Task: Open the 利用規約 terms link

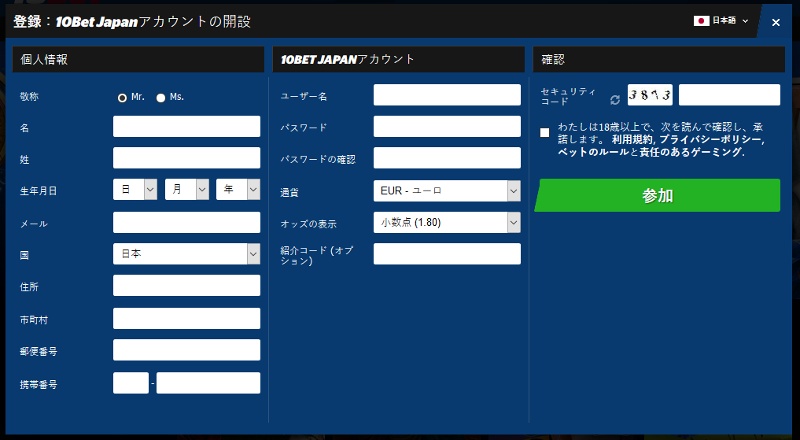Action: point(632,140)
